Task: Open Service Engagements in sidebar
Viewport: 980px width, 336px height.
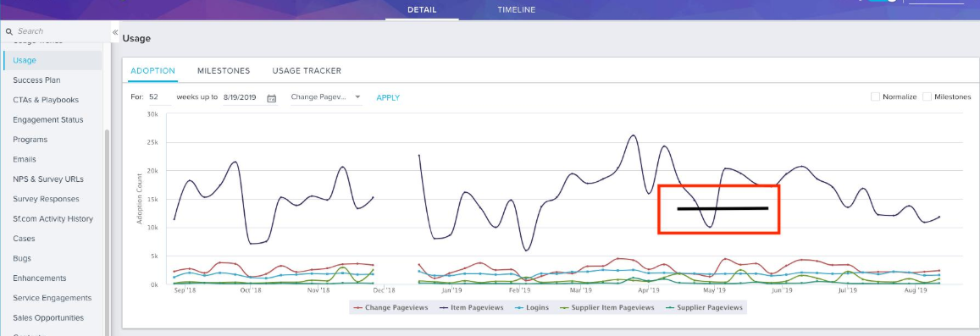Action: [53, 299]
